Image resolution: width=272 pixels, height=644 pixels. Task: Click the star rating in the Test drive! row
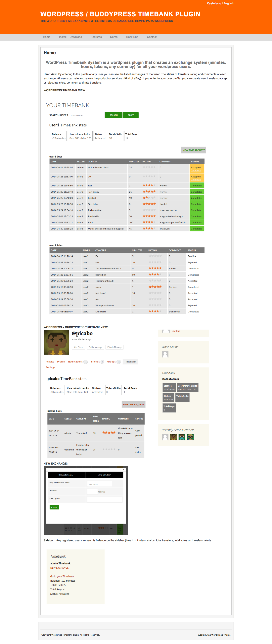[x=109, y=433]
